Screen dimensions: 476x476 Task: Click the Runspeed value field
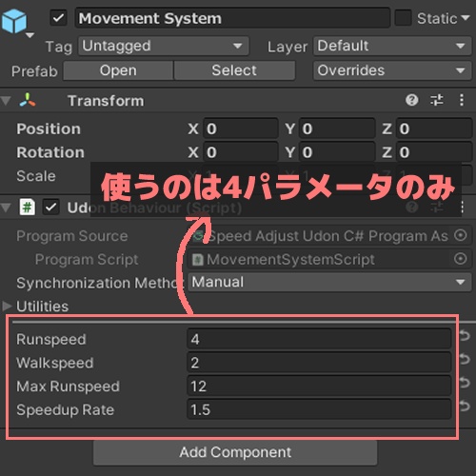[x=319, y=339]
